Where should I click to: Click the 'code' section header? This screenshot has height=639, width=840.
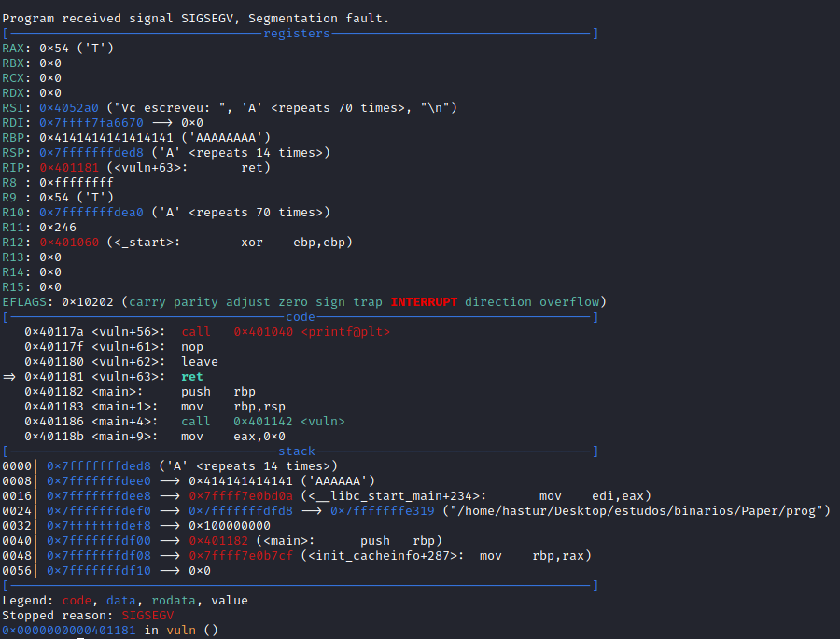(301, 317)
